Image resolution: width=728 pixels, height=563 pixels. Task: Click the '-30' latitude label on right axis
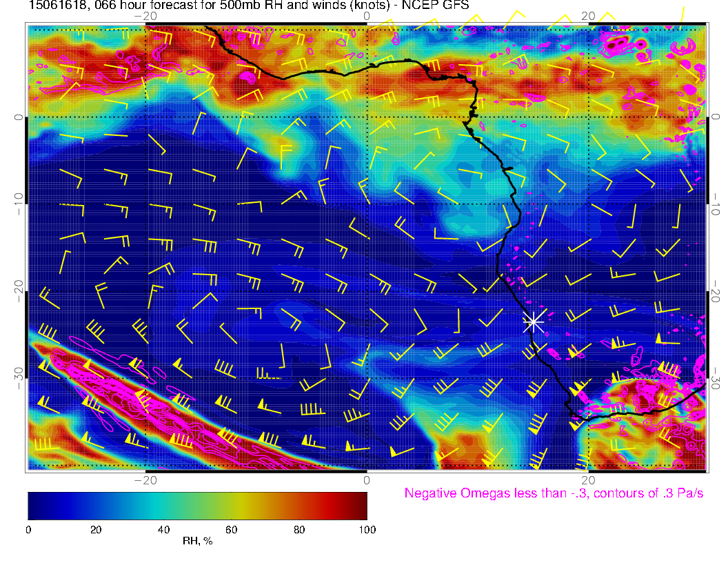715,379
